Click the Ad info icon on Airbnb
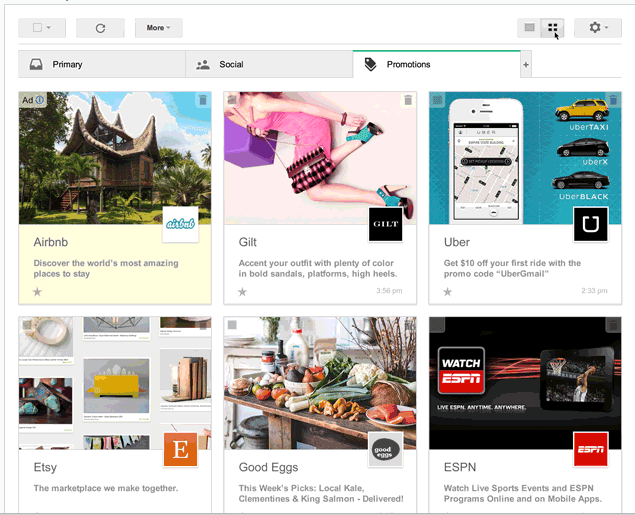 [x=40, y=100]
